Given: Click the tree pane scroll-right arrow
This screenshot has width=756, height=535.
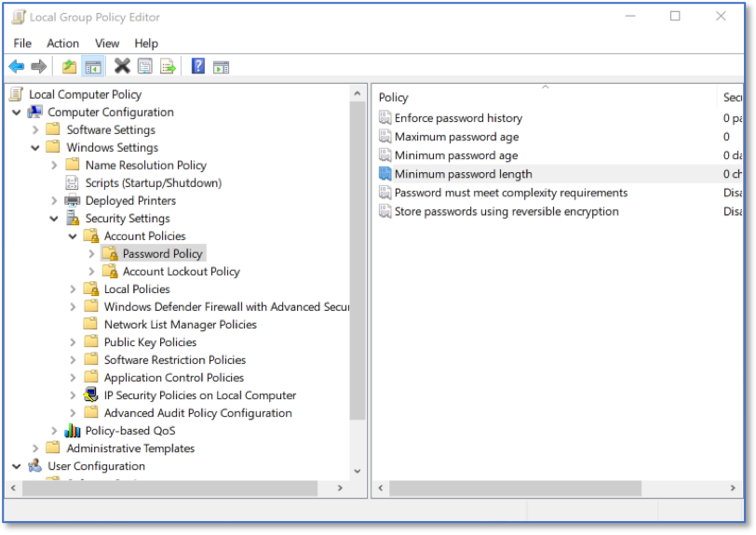Looking at the screenshot, I should (340, 488).
